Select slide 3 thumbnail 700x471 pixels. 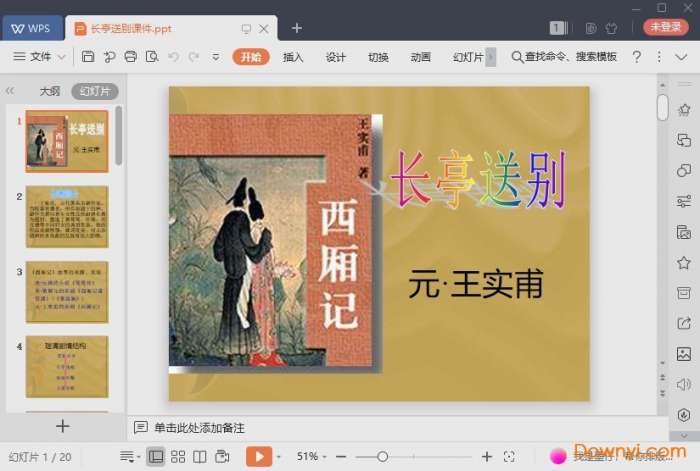point(67,292)
